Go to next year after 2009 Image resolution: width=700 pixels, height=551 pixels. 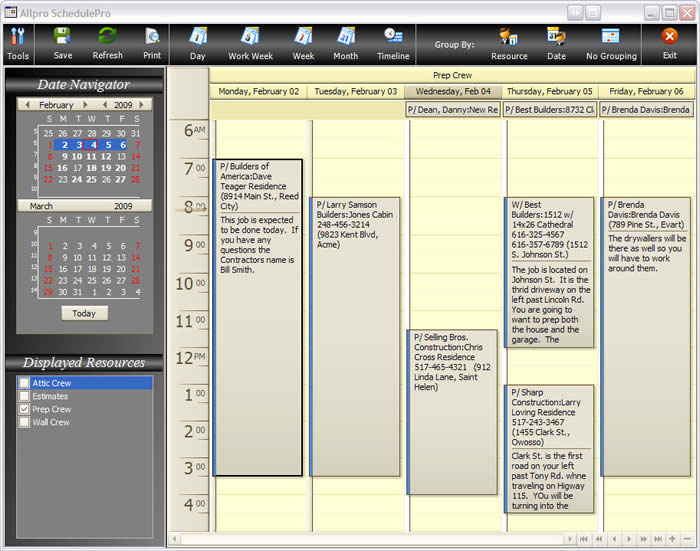pyautogui.click(x=142, y=104)
